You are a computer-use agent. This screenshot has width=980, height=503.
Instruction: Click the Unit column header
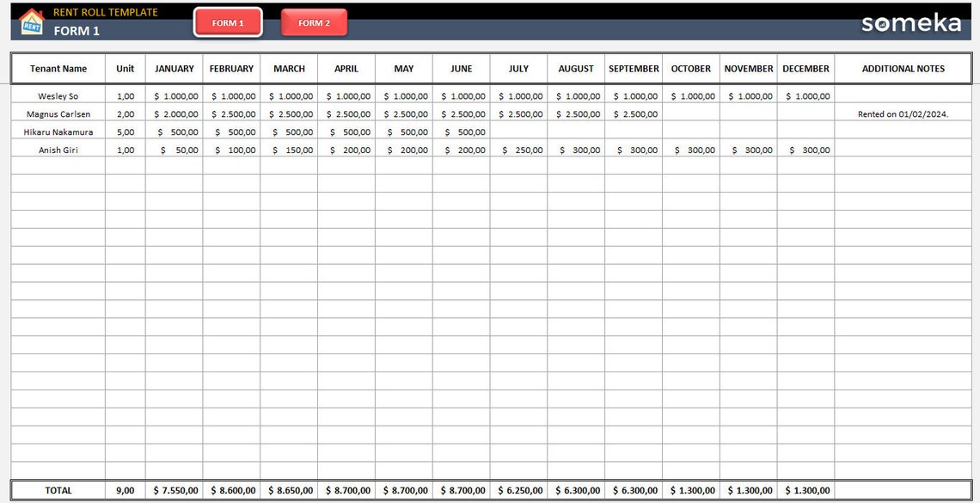click(x=124, y=68)
